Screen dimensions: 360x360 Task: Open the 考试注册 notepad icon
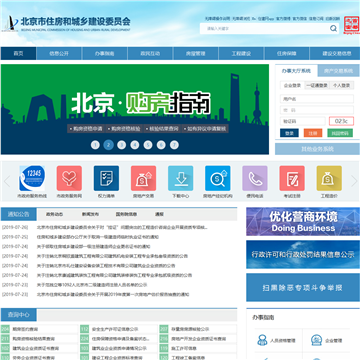(292, 178)
